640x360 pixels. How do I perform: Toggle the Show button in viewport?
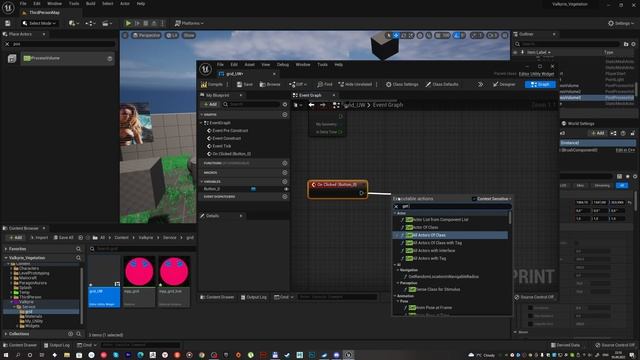point(189,36)
